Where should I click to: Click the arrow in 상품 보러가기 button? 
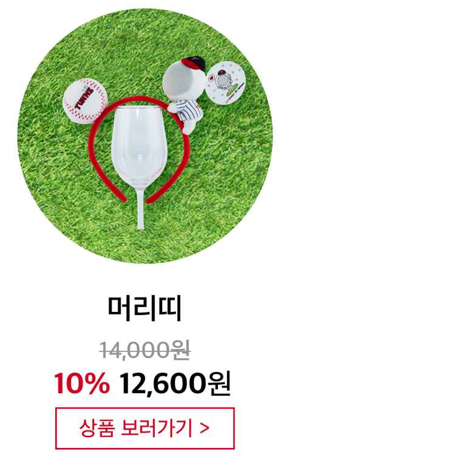pos(205,428)
